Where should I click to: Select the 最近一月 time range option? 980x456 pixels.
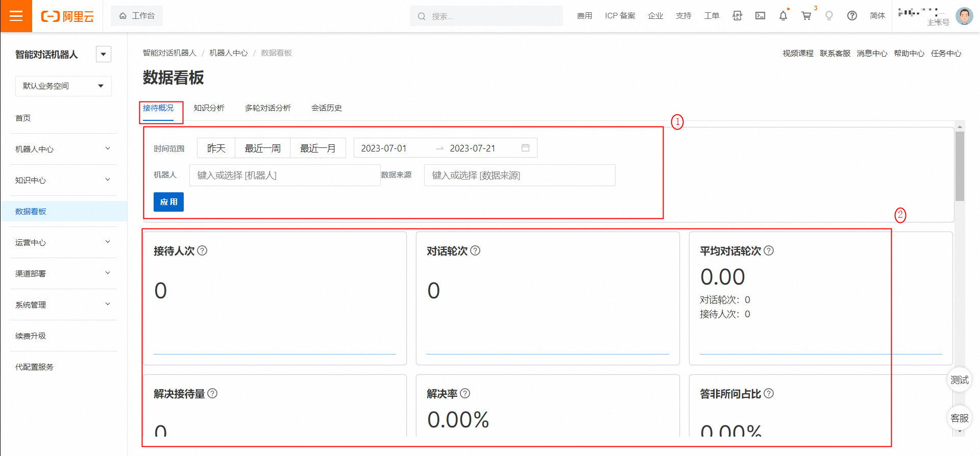tap(318, 148)
